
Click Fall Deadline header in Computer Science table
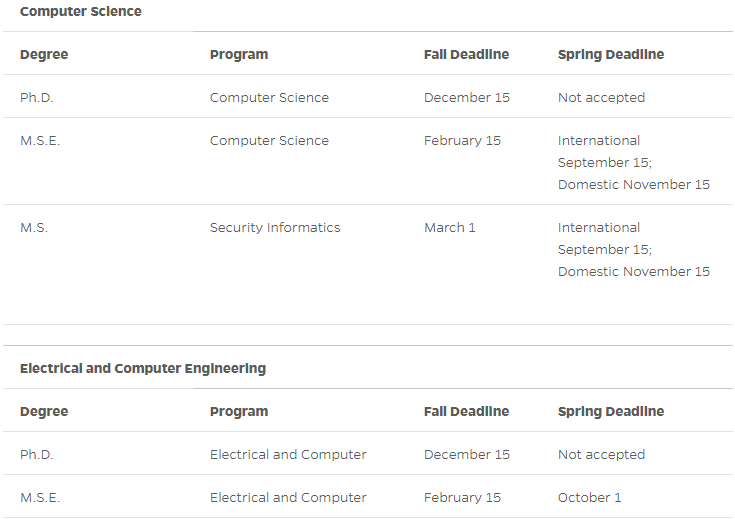point(466,54)
